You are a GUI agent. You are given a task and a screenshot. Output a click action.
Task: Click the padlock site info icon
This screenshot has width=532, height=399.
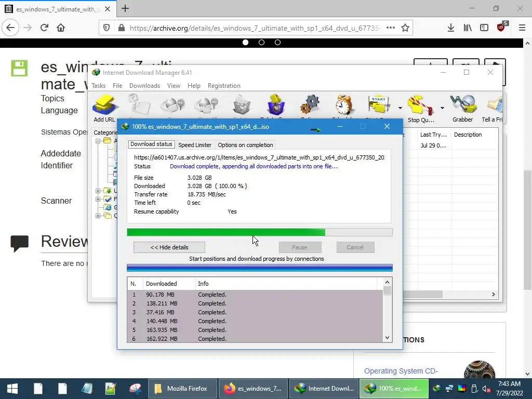click(122, 28)
